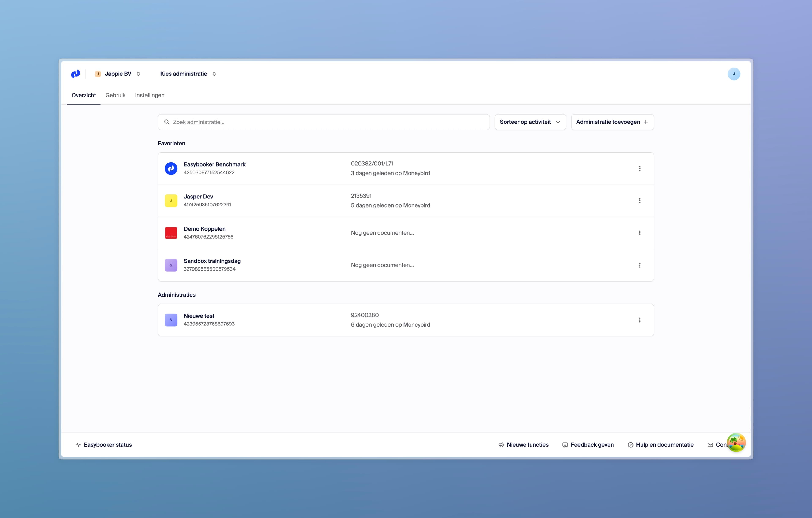Image resolution: width=812 pixels, height=518 pixels.
Task: Open the Easybooker status link
Action: click(x=104, y=445)
